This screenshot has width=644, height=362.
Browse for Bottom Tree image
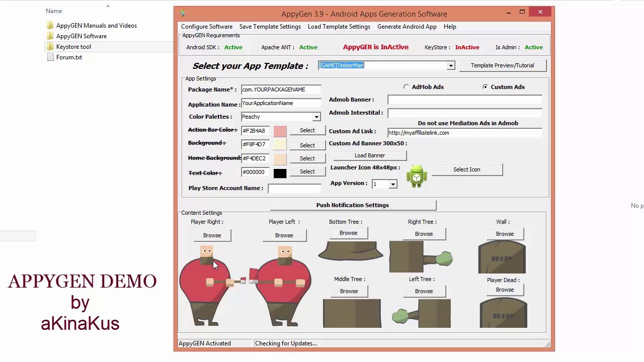click(348, 233)
